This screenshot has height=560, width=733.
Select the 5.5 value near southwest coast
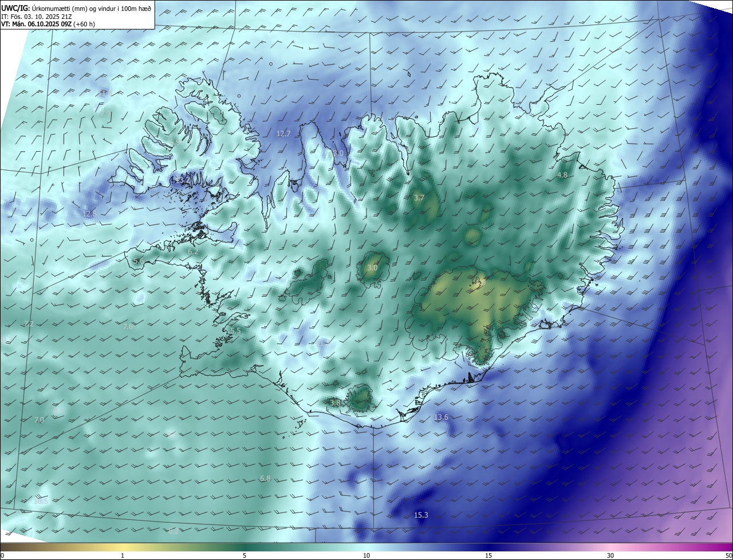click(x=235, y=331)
